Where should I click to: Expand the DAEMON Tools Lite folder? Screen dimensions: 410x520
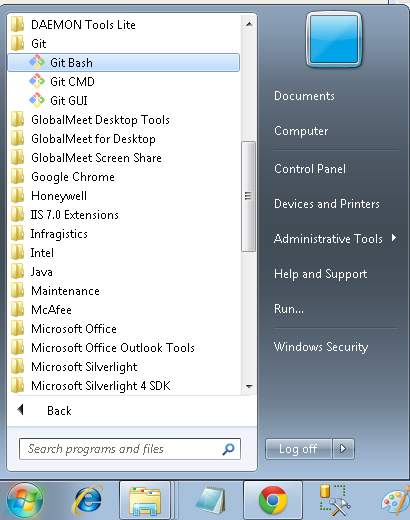click(x=123, y=24)
